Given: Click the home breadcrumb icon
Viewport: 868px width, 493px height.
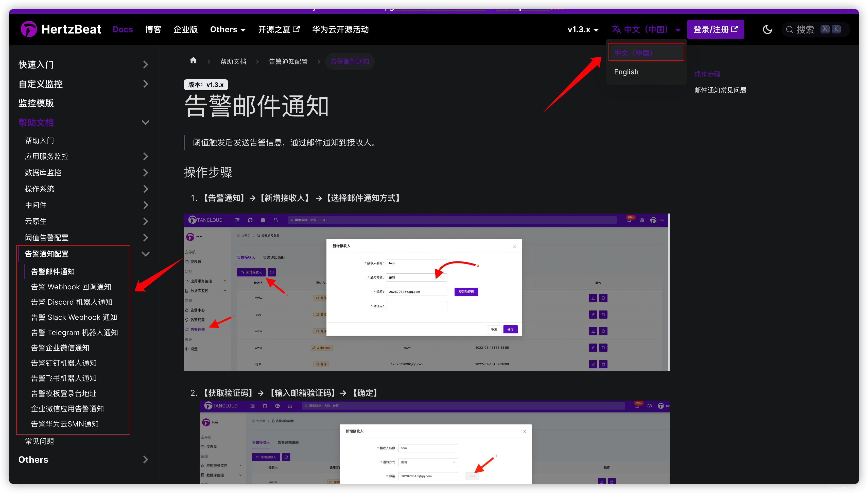Looking at the screenshot, I should coord(193,61).
